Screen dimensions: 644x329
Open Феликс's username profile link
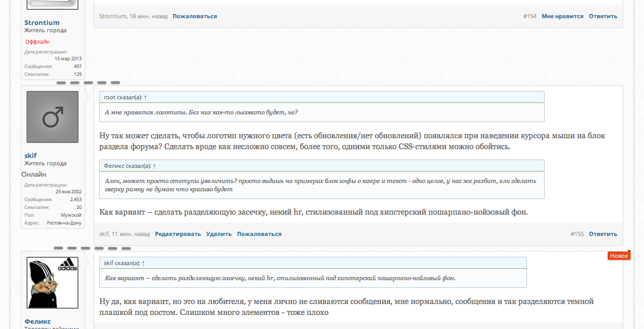click(38, 321)
